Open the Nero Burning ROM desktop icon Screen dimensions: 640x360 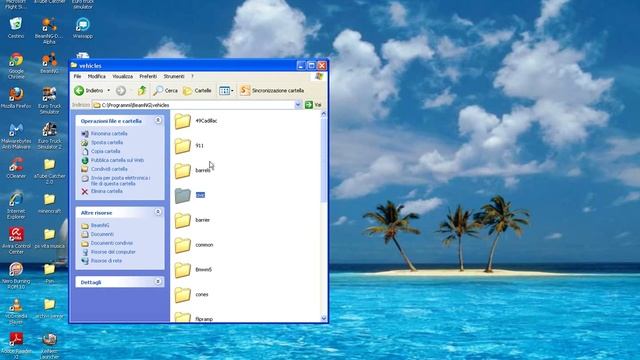point(16,276)
